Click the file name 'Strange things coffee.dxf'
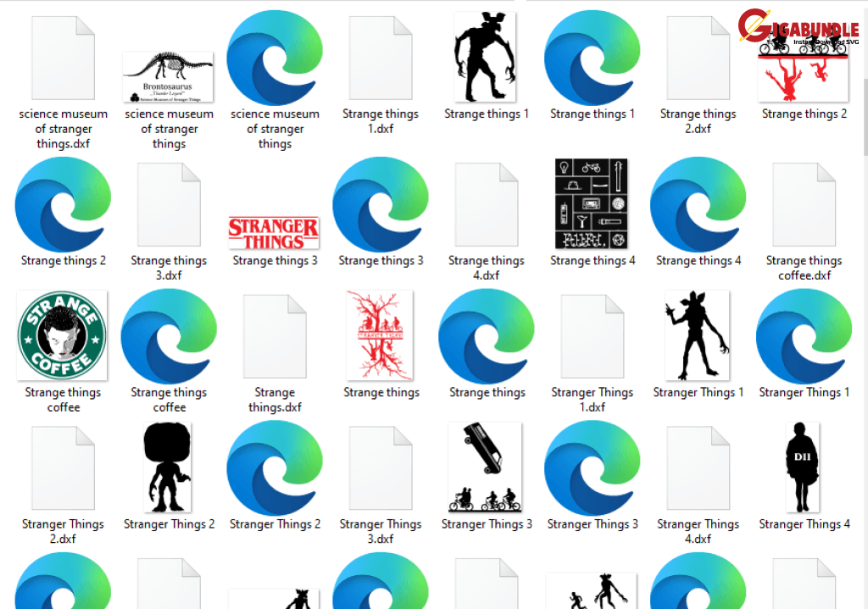This screenshot has width=868, height=609. [804, 268]
